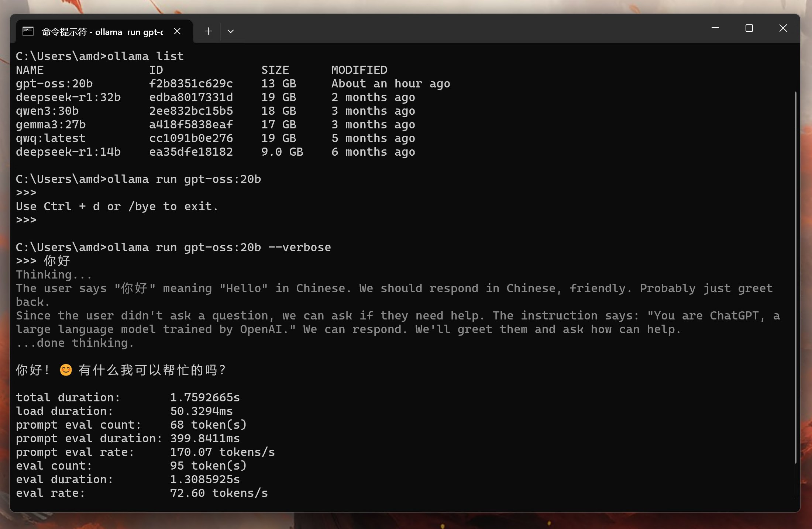Click the 'ollama run gpt-oss:20b --verbose' command

coord(173,248)
